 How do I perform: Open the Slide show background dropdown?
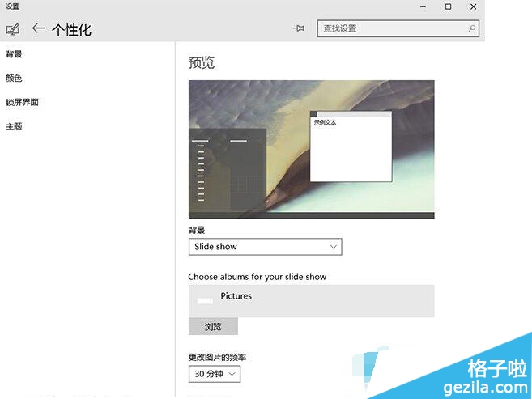(x=265, y=247)
